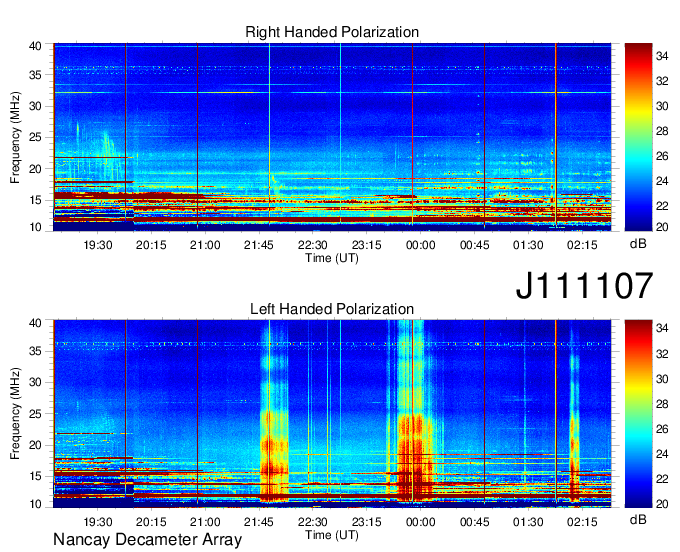Image resolution: width=680 pixels, height=552 pixels.
Task: Click the "Time (UT)" label under the right-handed plot
Action: [x=332, y=258]
